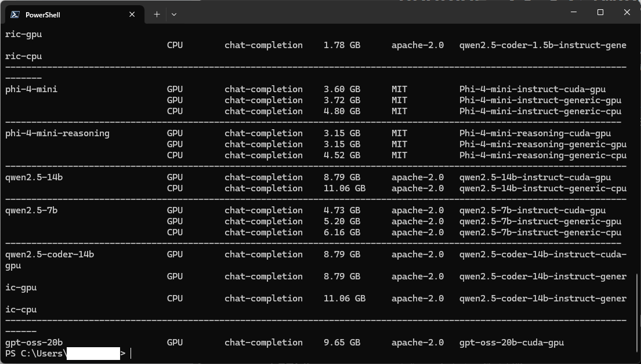Click the PS C:\Users prompt text

35,354
